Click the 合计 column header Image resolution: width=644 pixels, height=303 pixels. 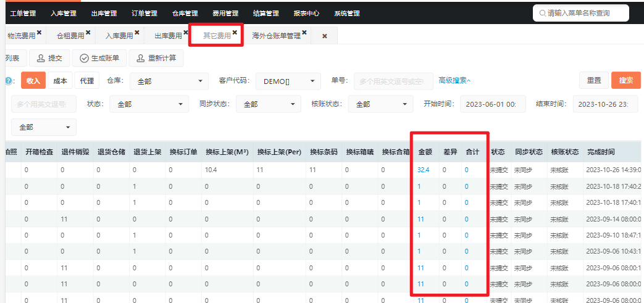472,152
